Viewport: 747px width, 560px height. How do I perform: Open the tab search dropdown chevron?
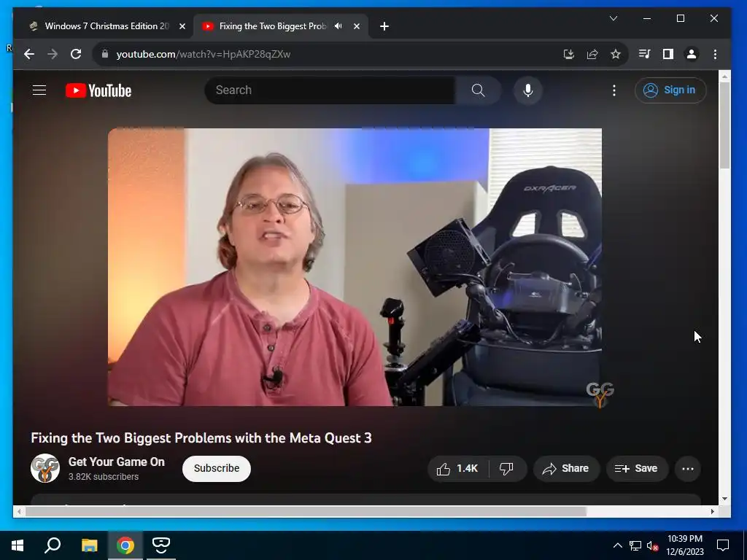(x=614, y=18)
